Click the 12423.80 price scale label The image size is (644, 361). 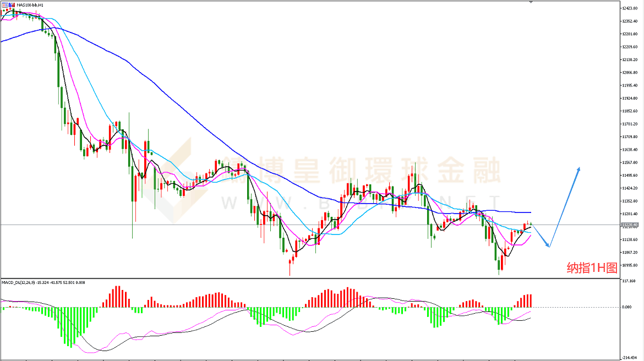(630, 8)
